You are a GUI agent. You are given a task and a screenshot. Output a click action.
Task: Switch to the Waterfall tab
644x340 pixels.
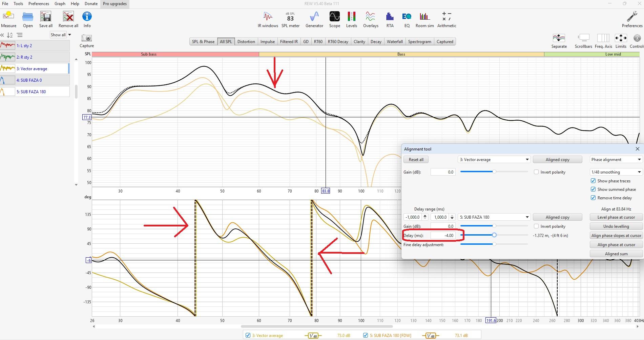tap(395, 42)
